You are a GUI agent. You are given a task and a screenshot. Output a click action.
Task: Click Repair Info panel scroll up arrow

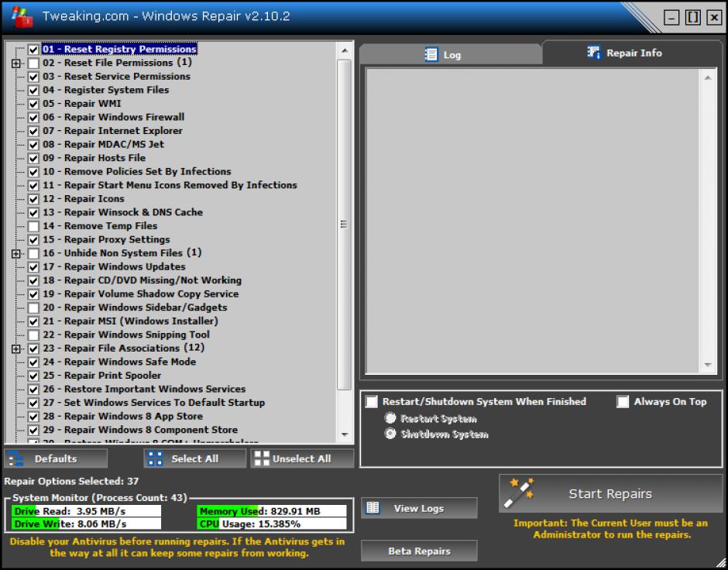coord(708,77)
